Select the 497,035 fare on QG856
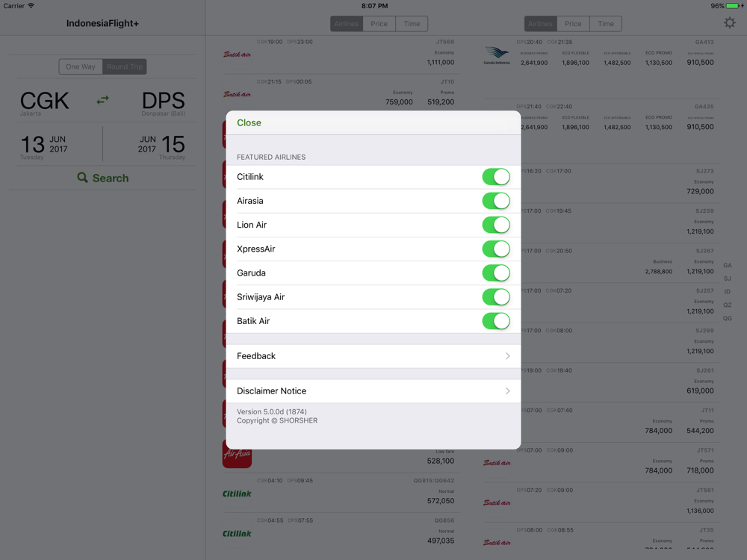Image resolution: width=747 pixels, height=560 pixels. 441,541
